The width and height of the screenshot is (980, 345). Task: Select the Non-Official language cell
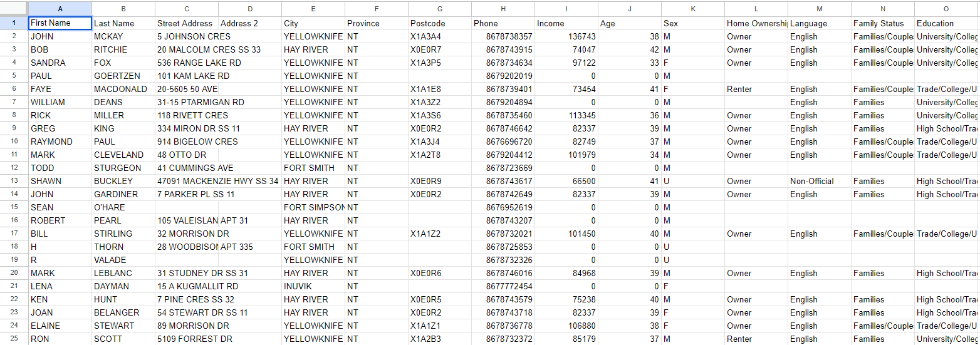point(819,181)
